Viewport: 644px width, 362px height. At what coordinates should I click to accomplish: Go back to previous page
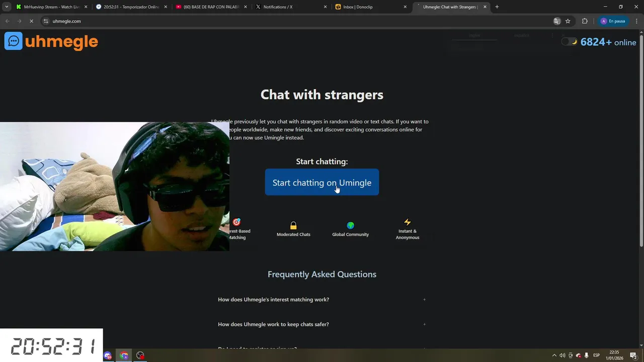[7, 21]
